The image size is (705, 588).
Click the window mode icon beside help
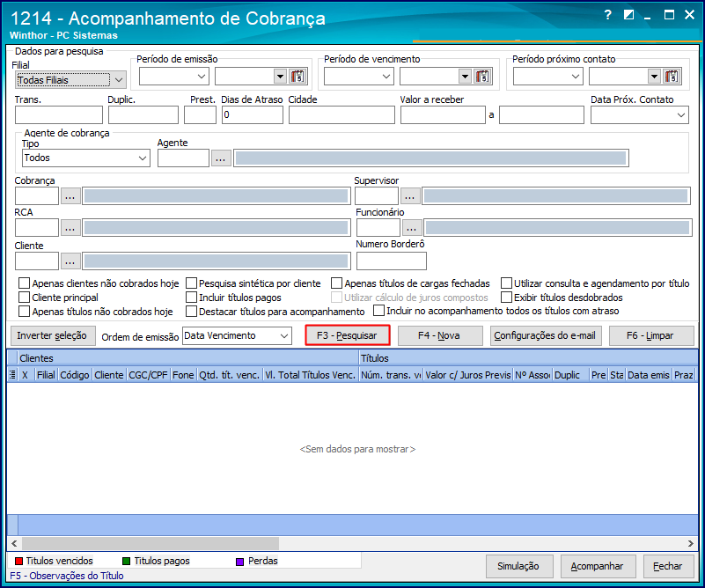628,15
